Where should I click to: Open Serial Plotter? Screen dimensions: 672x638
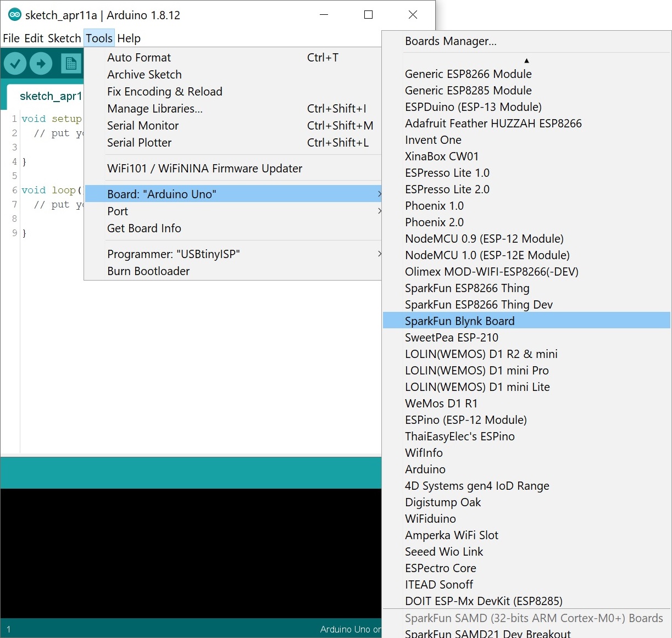[232, 143]
